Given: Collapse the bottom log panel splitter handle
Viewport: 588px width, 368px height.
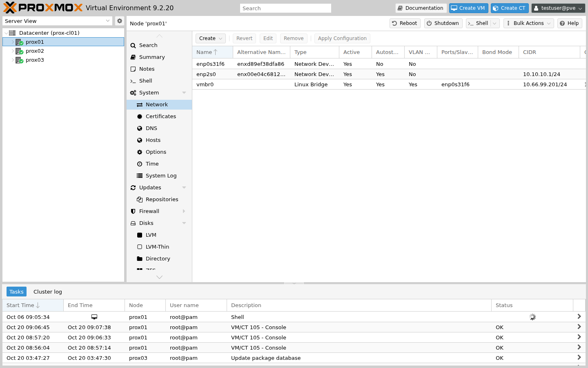Looking at the screenshot, I should [294, 283].
